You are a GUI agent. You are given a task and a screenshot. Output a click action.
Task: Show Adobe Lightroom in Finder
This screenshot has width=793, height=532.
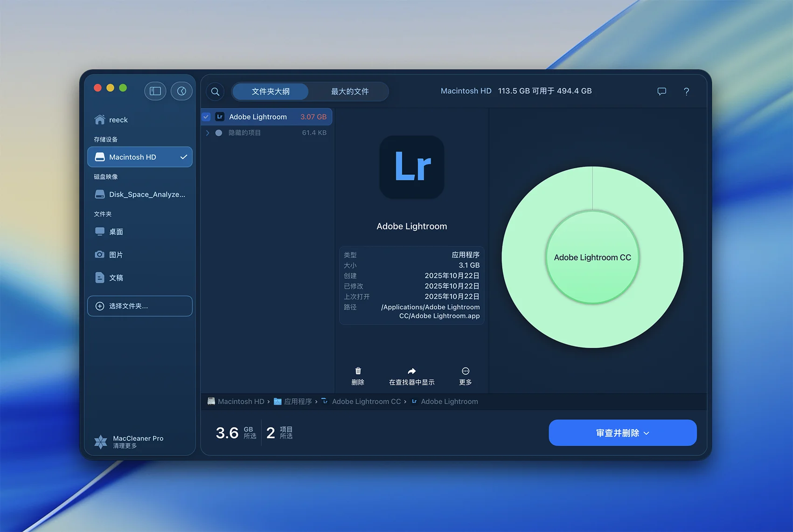point(411,376)
